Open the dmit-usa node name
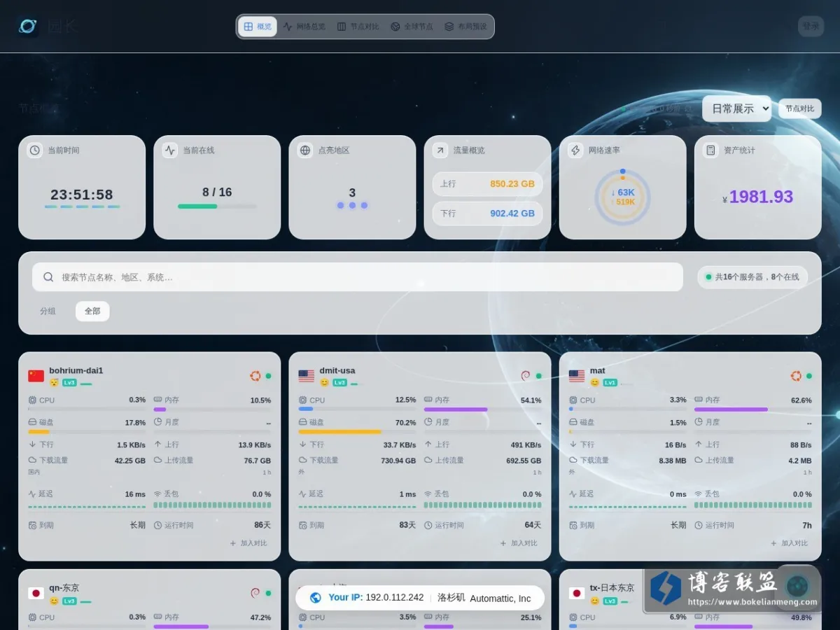 [337, 370]
